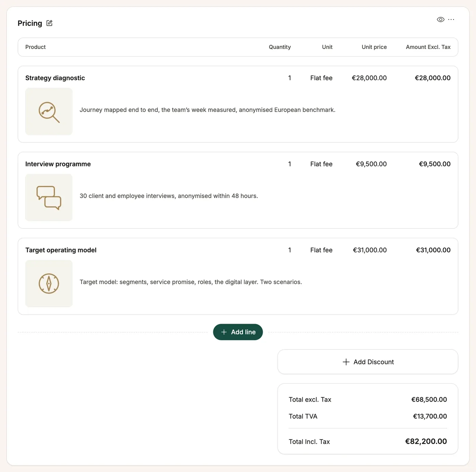Select the Strategy diagnostic product title
Screen dimensions: 476x472
tap(55, 78)
